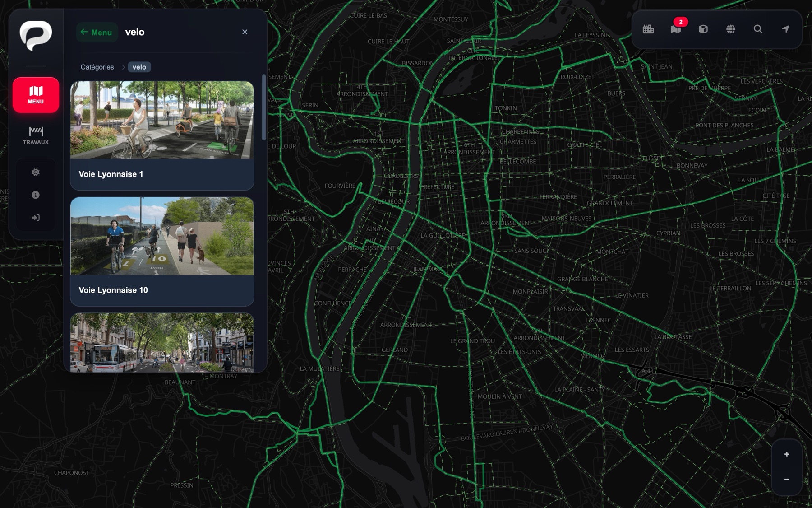Image resolution: width=812 pixels, height=508 pixels.
Task: Click the MONTESSUY map label
Action: (x=451, y=19)
